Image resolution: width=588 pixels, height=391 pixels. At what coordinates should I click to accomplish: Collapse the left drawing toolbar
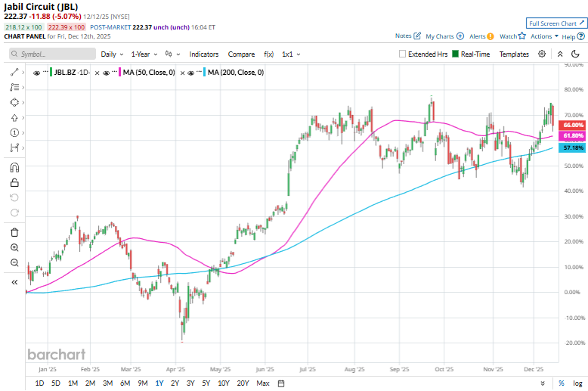pyautogui.click(x=14, y=282)
